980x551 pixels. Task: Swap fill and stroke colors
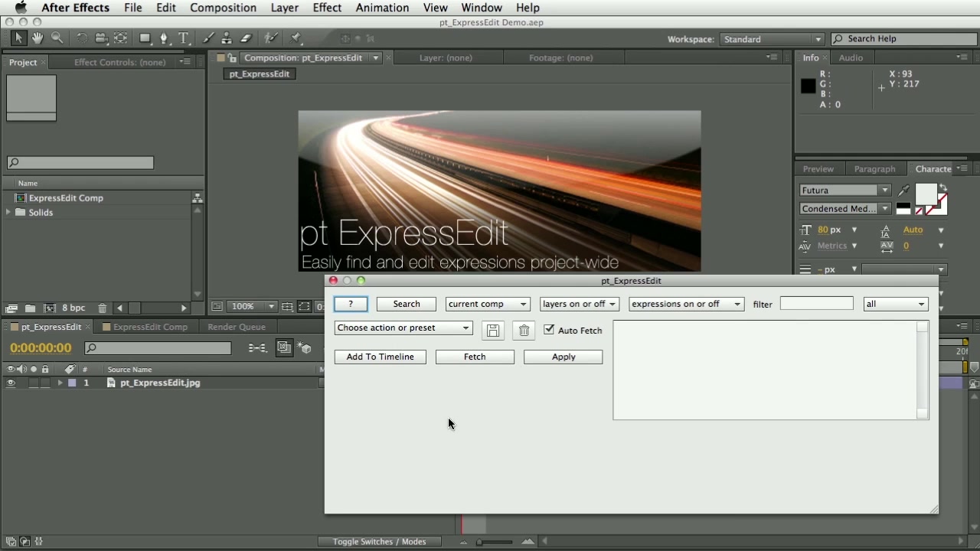[943, 187]
